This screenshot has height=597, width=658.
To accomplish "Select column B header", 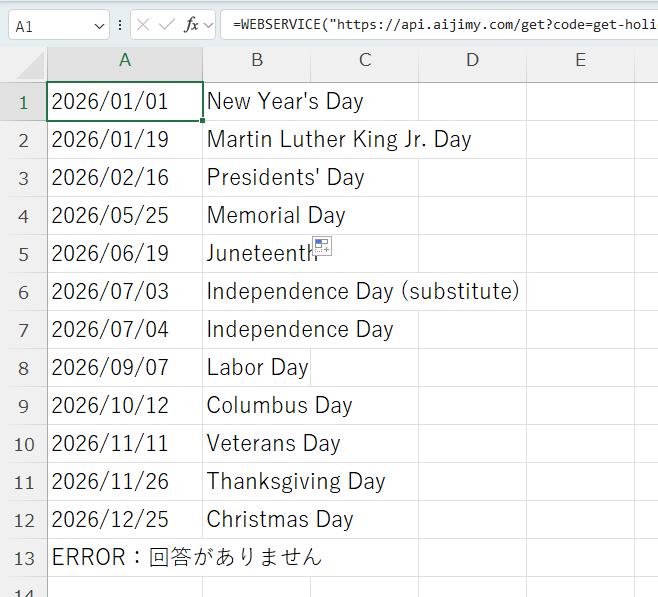I will coord(257,61).
